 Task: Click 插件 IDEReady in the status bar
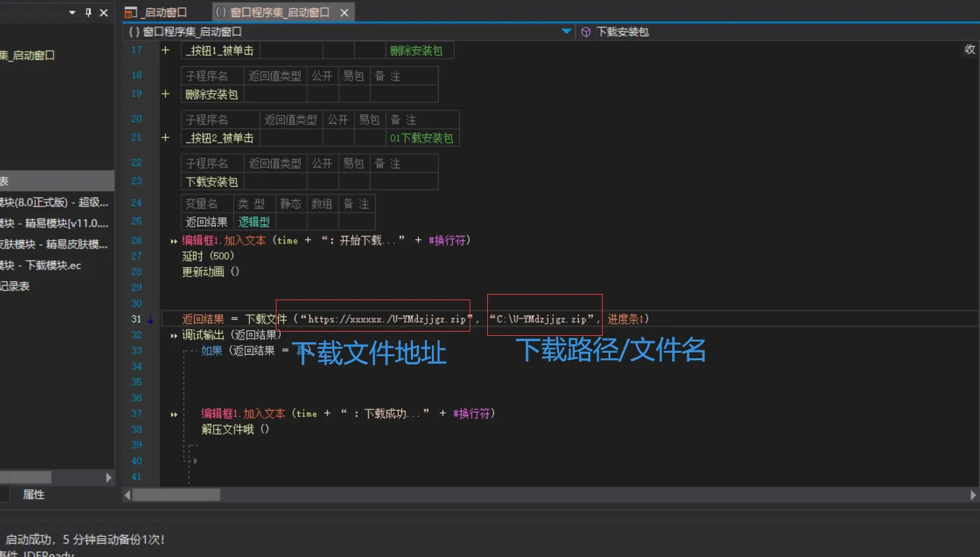click(35, 553)
